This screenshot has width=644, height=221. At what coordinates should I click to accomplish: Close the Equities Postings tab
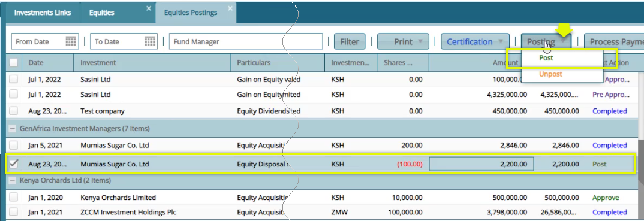230,8
